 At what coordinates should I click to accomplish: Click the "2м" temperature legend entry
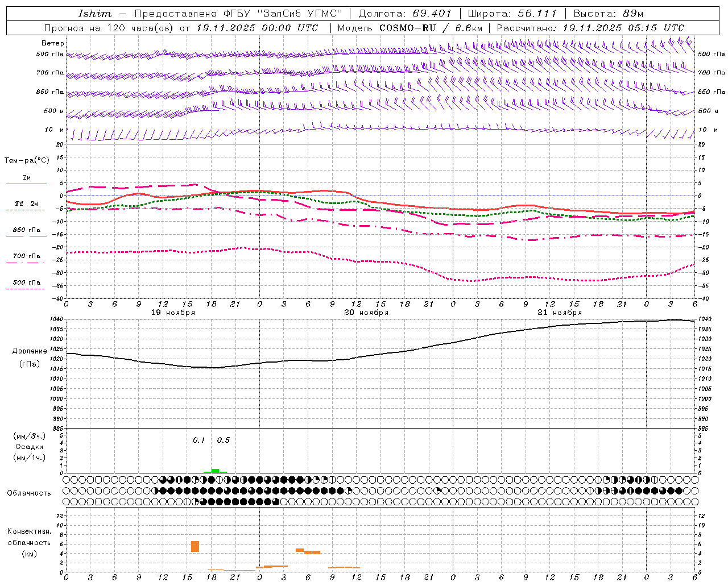pyautogui.click(x=27, y=178)
